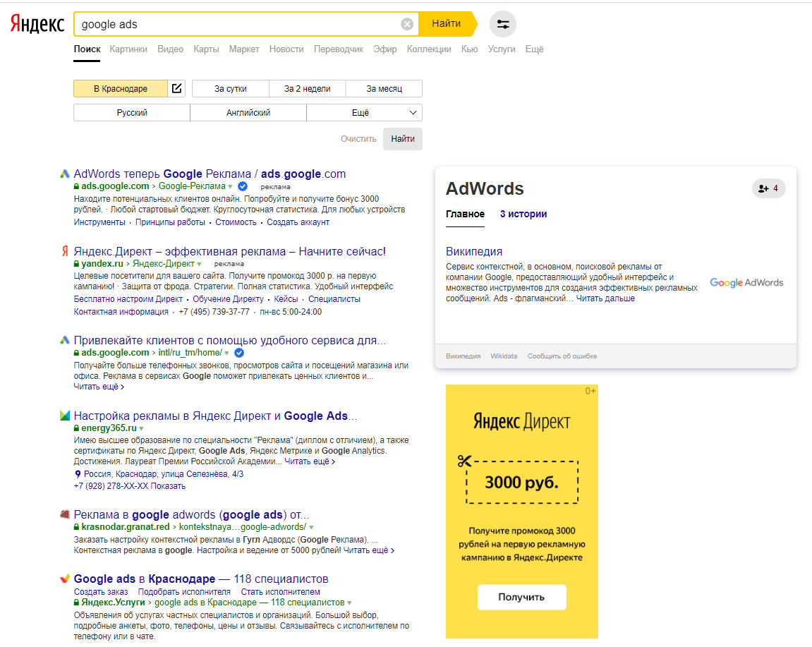Expand arrow next to intl/ru_tm/home/
Viewport: 812px width, 647px height.
pos(226,353)
